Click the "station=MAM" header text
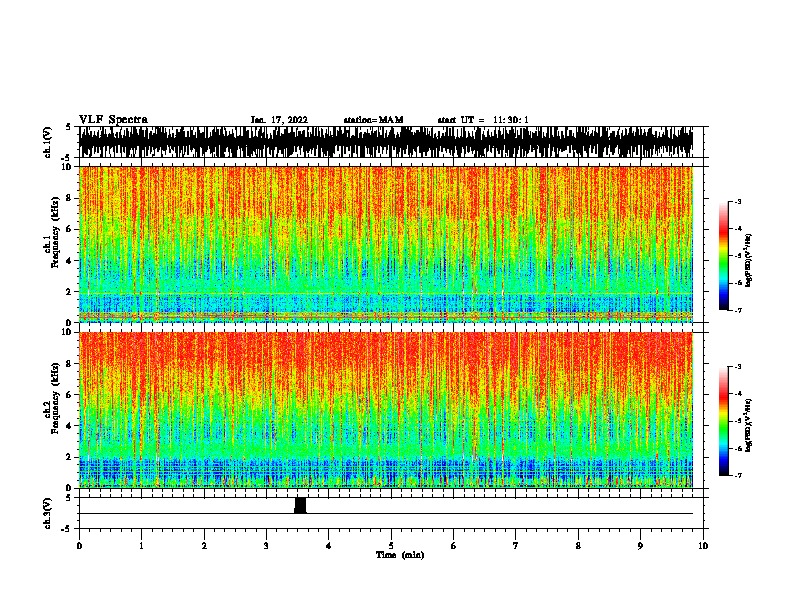792x612 pixels. pos(373,120)
